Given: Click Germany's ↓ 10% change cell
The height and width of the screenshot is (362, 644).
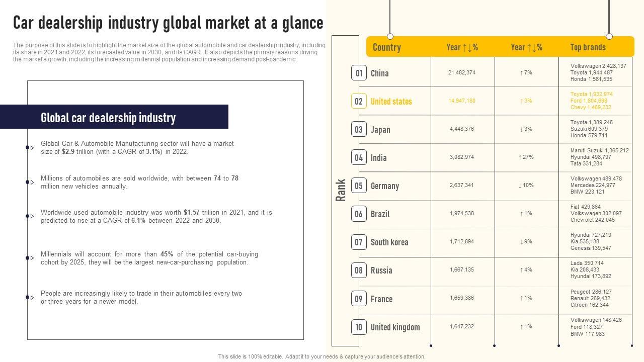Looking at the screenshot, I should tap(526, 186).
